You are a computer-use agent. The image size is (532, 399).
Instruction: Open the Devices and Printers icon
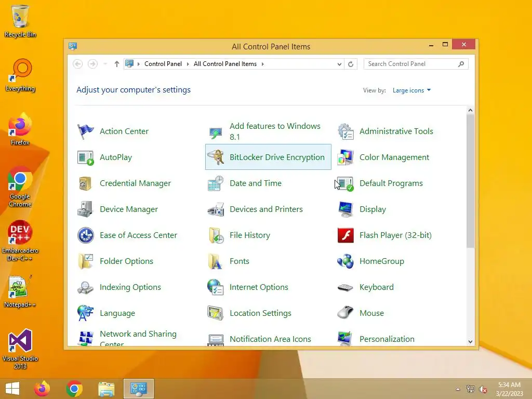click(x=216, y=209)
